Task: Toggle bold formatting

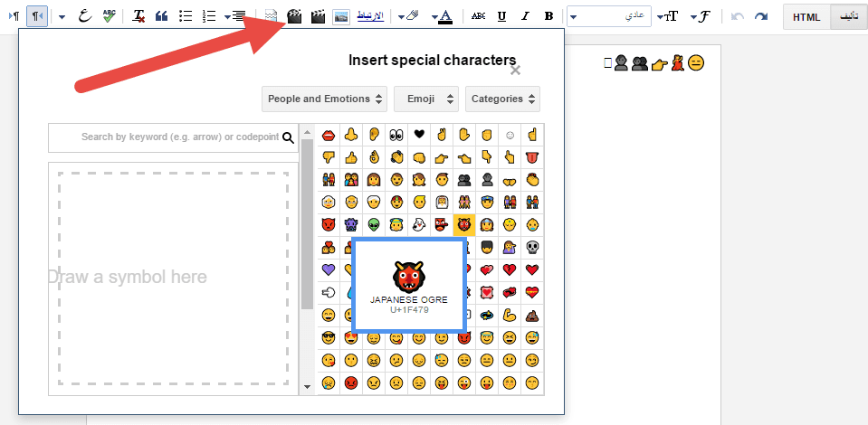Action: click(548, 16)
